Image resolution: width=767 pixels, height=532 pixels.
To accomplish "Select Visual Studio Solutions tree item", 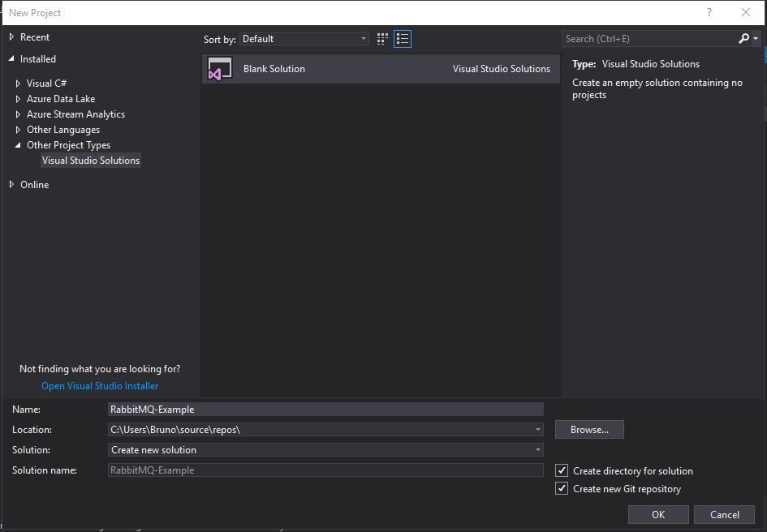I will tap(91, 161).
